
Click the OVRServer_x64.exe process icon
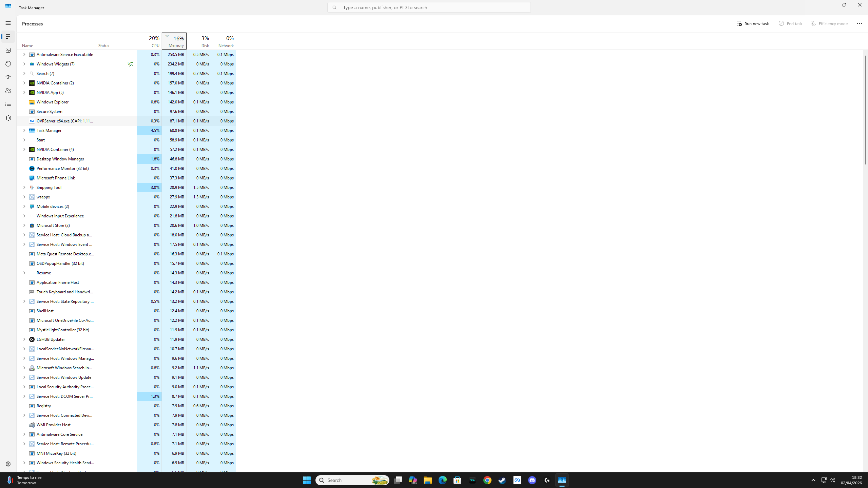(x=32, y=121)
